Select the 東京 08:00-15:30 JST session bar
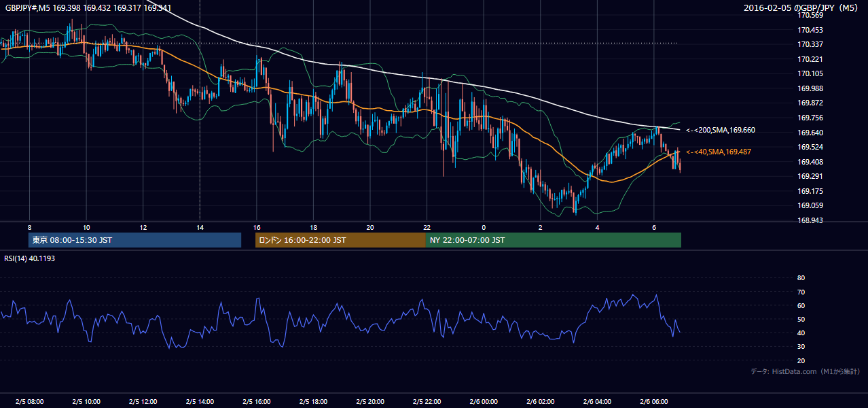The width and height of the screenshot is (868, 408). [x=134, y=240]
